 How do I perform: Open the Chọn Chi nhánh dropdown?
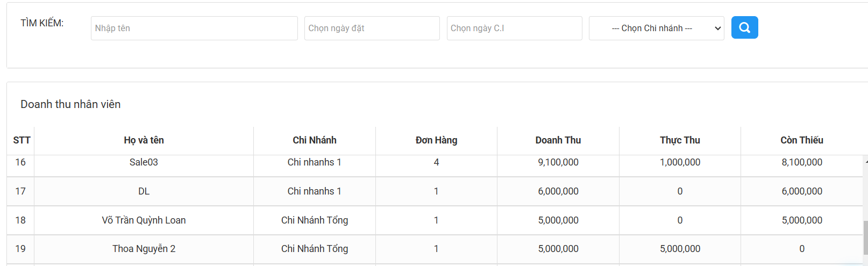pyautogui.click(x=656, y=28)
